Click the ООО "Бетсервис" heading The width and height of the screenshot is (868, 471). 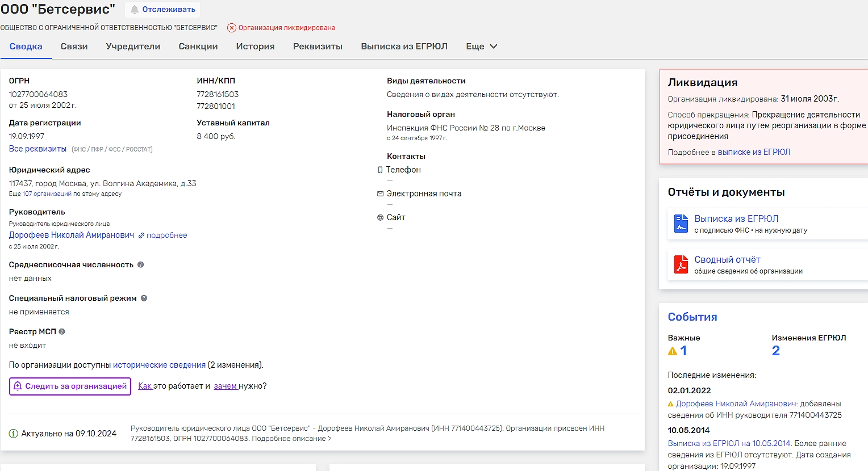coord(58,9)
